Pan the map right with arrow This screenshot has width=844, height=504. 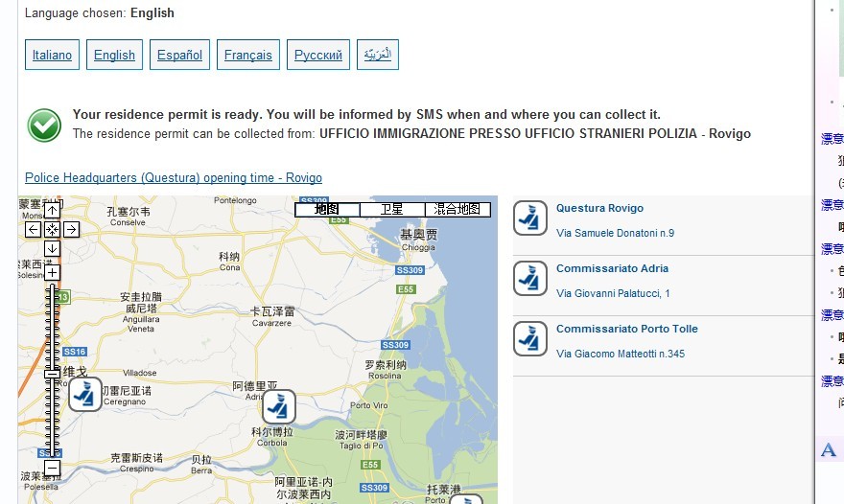click(x=71, y=229)
